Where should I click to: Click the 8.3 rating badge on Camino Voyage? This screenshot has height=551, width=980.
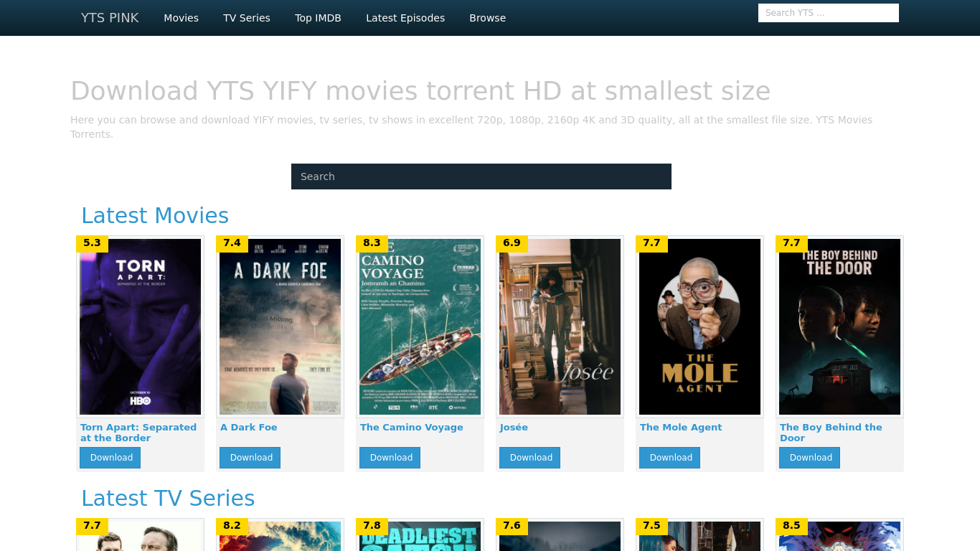(x=372, y=243)
